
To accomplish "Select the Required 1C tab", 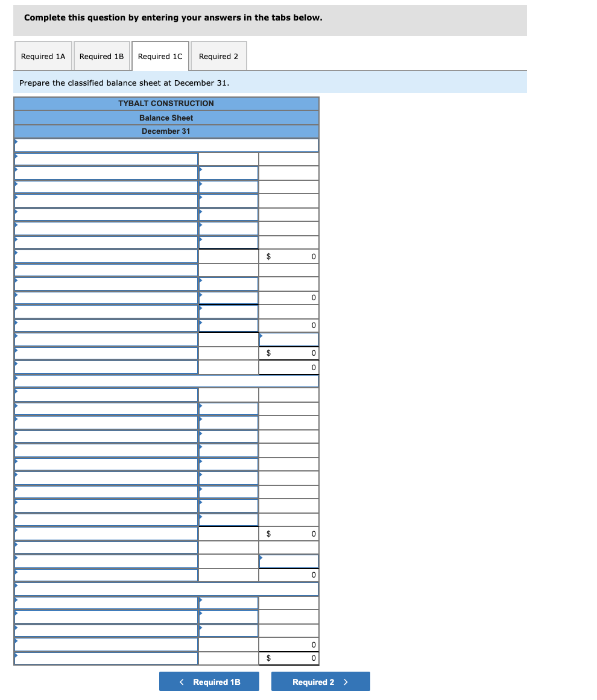I will 160,55.
